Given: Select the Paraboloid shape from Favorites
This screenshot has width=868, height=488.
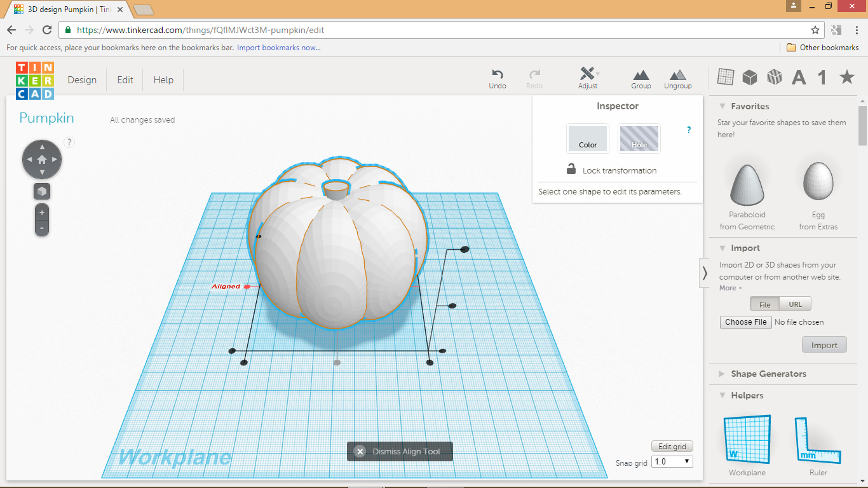Looking at the screenshot, I should pos(746,184).
